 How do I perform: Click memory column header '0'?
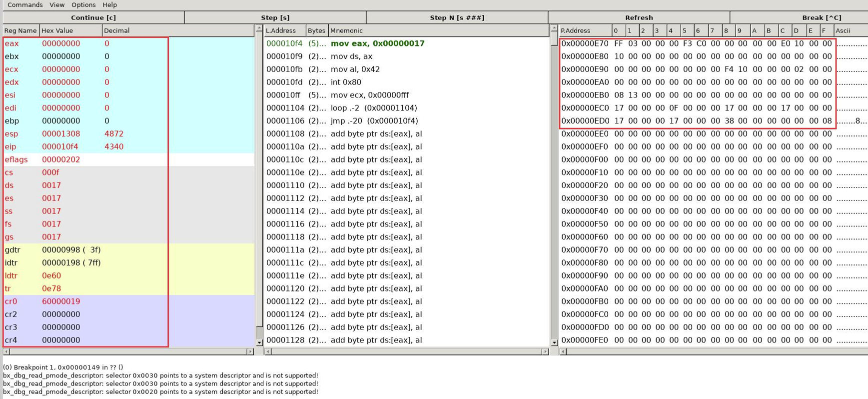pyautogui.click(x=619, y=30)
